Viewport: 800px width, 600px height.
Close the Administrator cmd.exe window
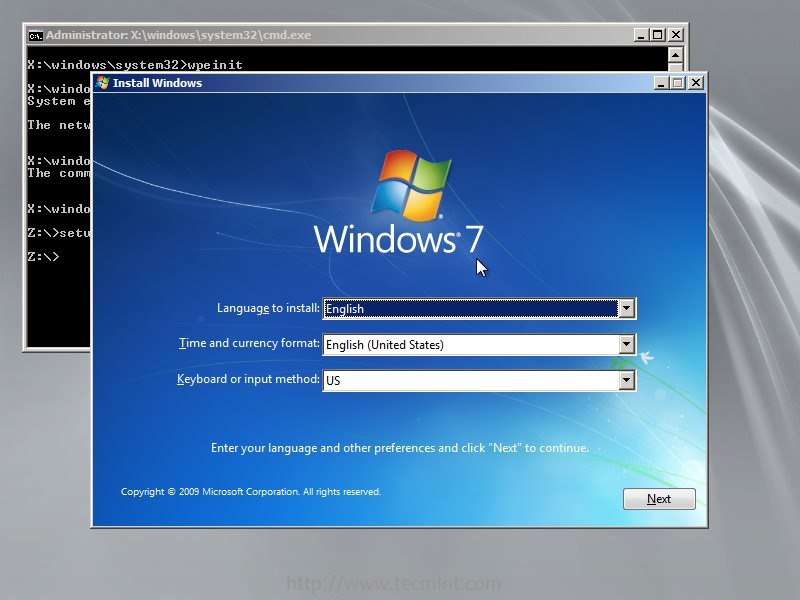pos(675,35)
